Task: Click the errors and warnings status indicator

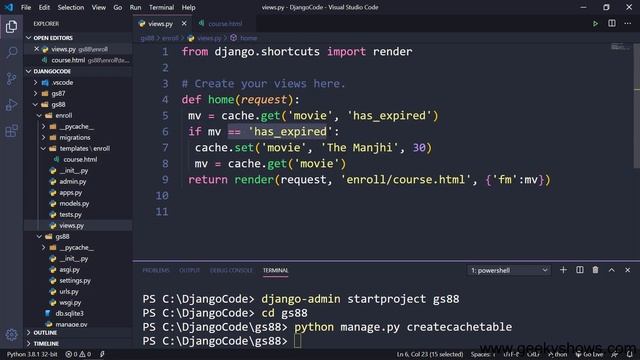Action: pos(78,354)
